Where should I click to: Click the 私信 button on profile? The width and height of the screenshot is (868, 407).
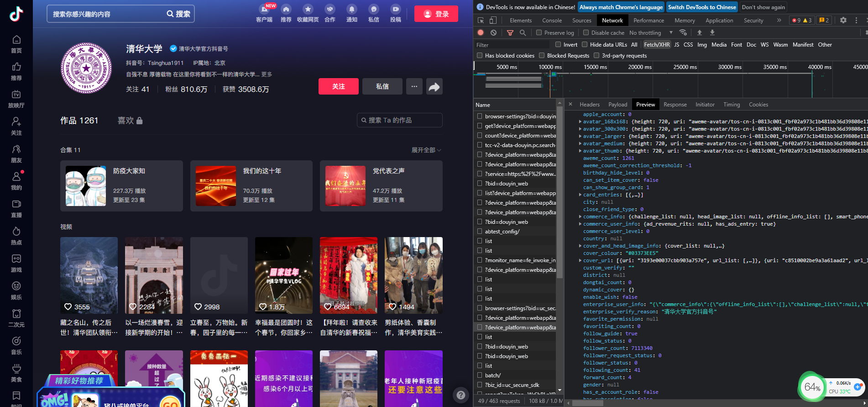[382, 86]
